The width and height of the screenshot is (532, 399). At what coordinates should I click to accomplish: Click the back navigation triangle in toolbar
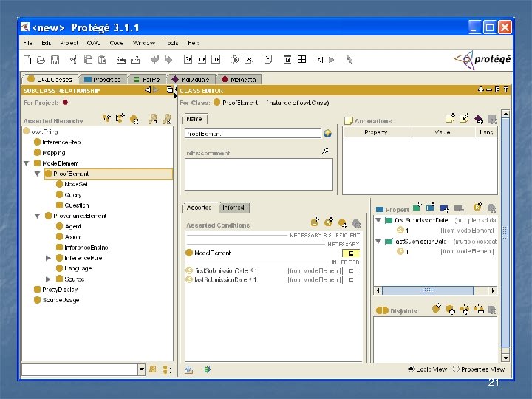click(x=320, y=60)
